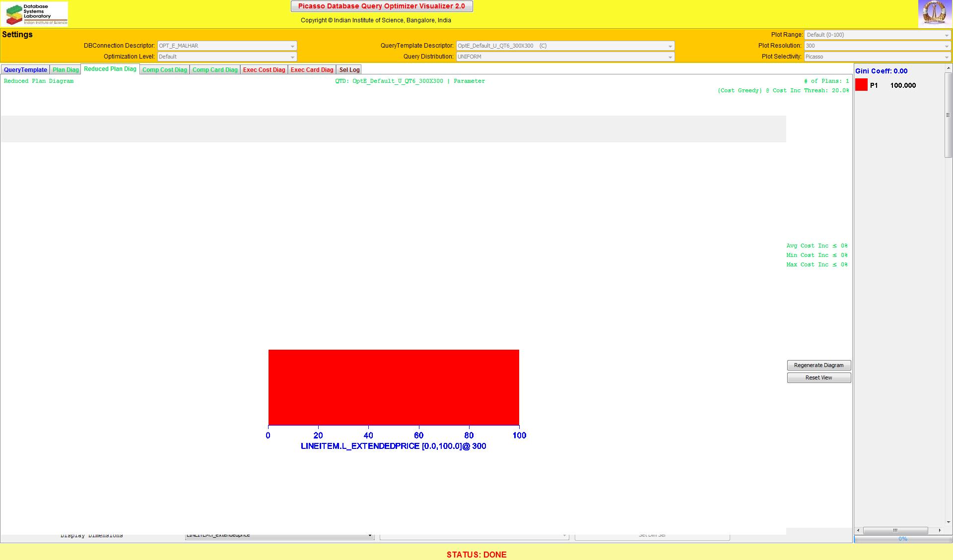Expand the Query Distribution combo box

coord(670,57)
